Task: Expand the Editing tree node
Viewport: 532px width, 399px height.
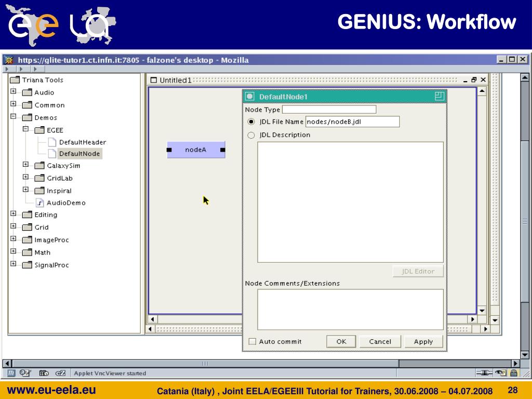Action: pos(13,214)
